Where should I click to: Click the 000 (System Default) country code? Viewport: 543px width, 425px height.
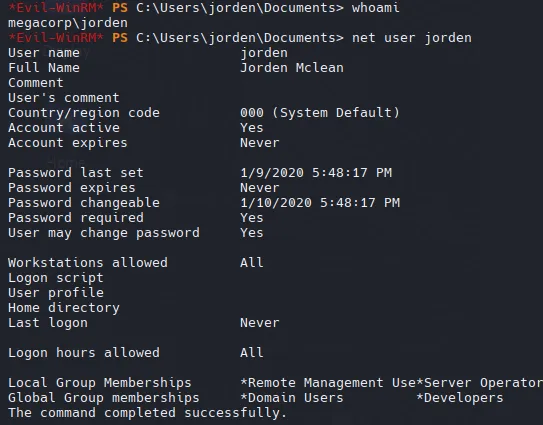[320, 113]
